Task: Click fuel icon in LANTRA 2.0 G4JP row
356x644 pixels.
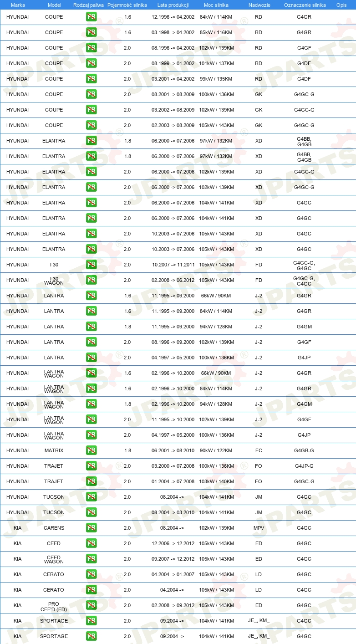Action: 92,358
